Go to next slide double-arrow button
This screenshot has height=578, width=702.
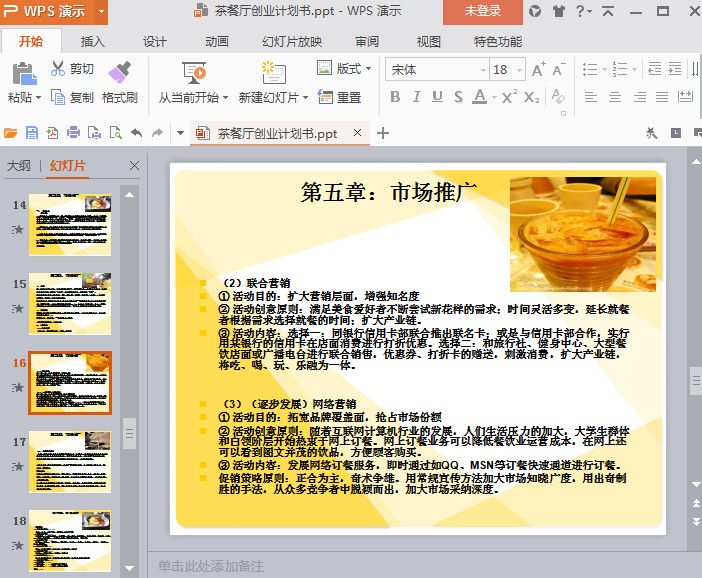[695, 522]
